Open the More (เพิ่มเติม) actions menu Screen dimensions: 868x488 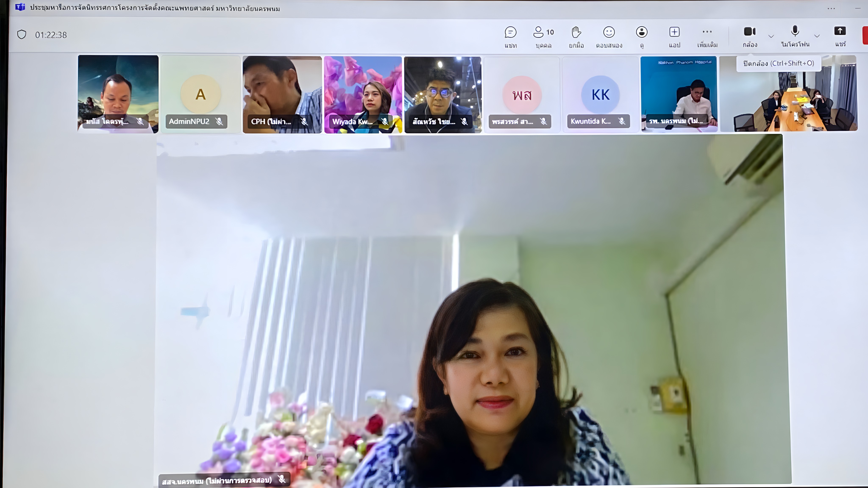coord(707,32)
